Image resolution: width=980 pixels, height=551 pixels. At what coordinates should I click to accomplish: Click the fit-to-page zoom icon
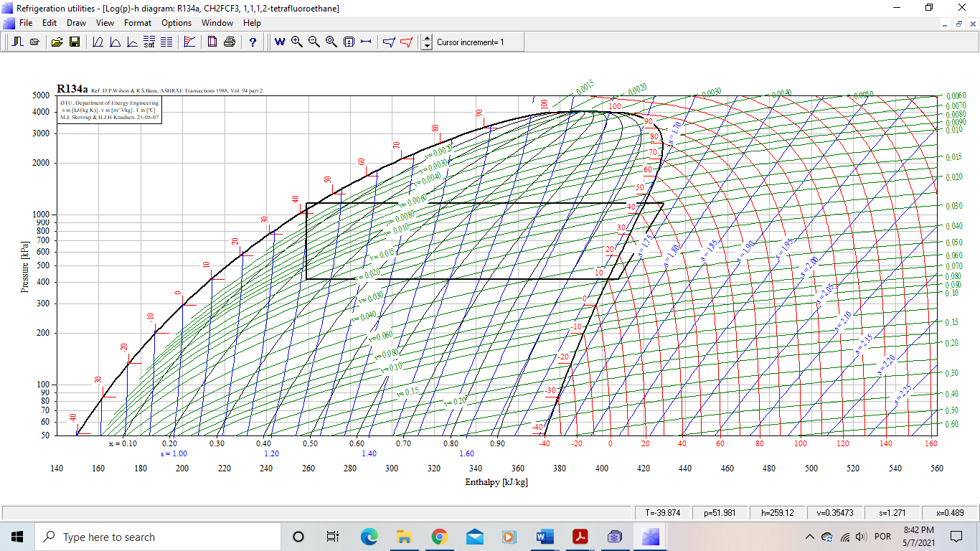point(349,42)
